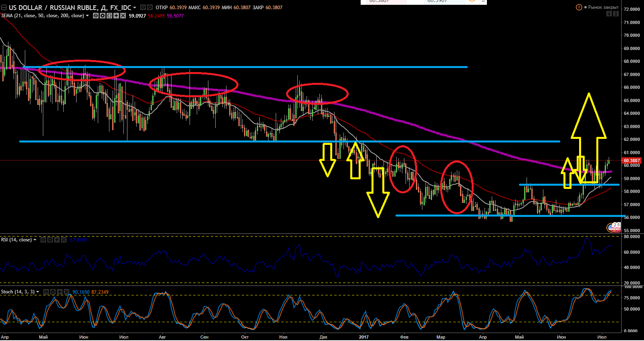This screenshot has width=644, height=341.
Task: Select the blue horizontal line at 62.0
Action: [x=289, y=141]
